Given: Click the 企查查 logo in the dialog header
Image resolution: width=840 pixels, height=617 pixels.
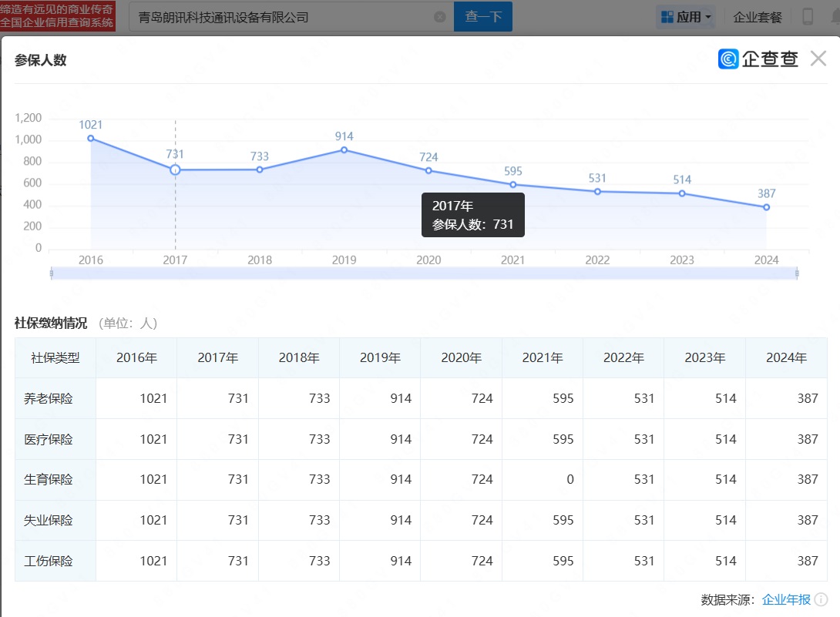Looking at the screenshot, I should coord(758,59).
